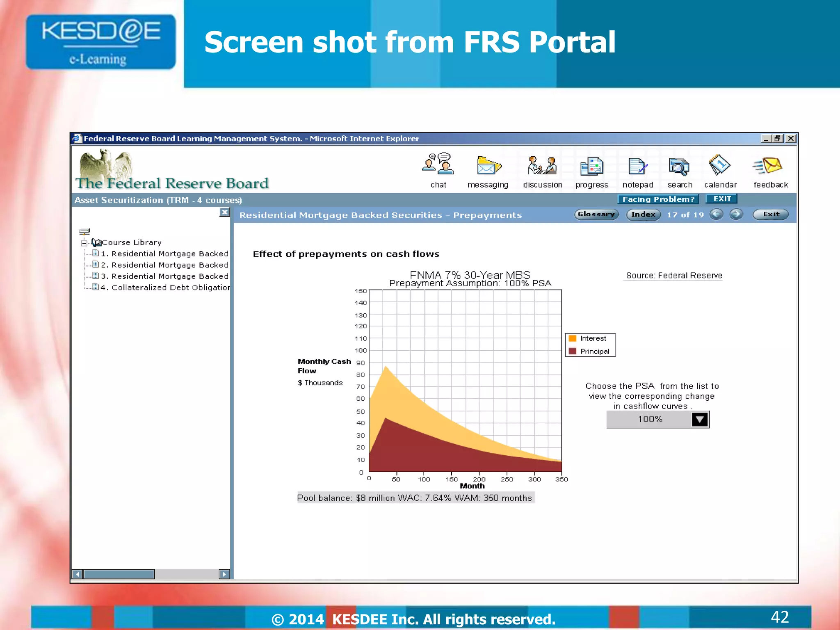Close the course library side panel
840x630 pixels.
(224, 212)
